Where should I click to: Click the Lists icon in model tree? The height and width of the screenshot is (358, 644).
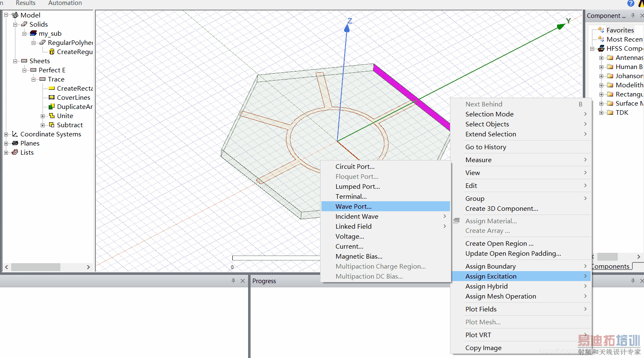[x=15, y=152]
